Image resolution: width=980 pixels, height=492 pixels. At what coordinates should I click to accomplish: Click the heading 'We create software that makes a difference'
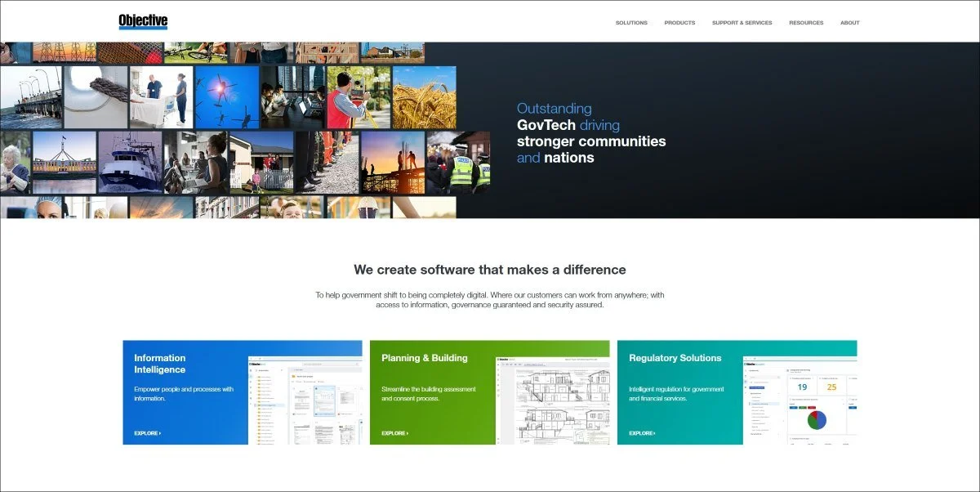pyautogui.click(x=490, y=270)
